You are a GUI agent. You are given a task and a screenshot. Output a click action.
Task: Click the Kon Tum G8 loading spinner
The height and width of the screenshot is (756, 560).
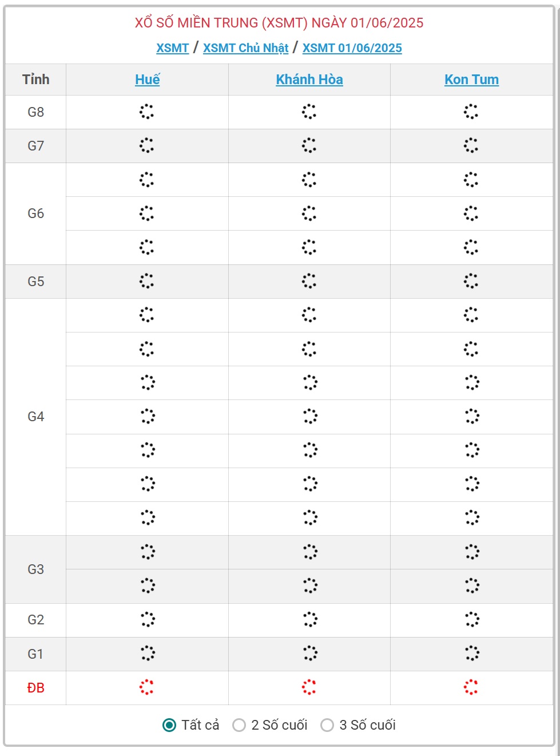pos(471,112)
